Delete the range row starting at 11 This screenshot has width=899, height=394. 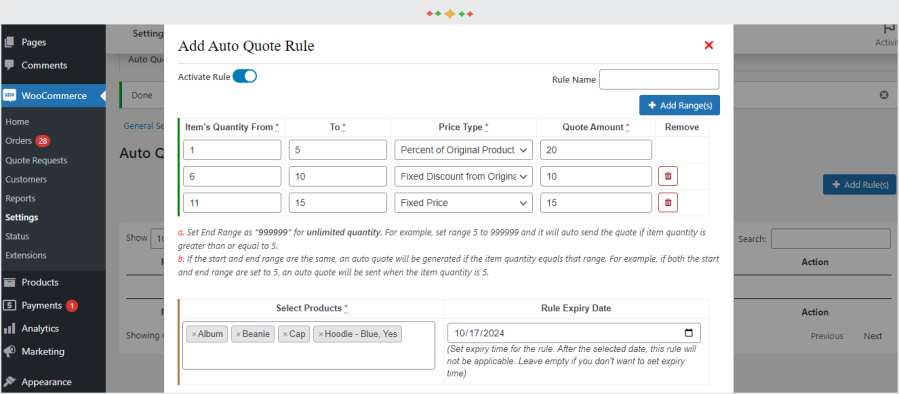point(668,202)
